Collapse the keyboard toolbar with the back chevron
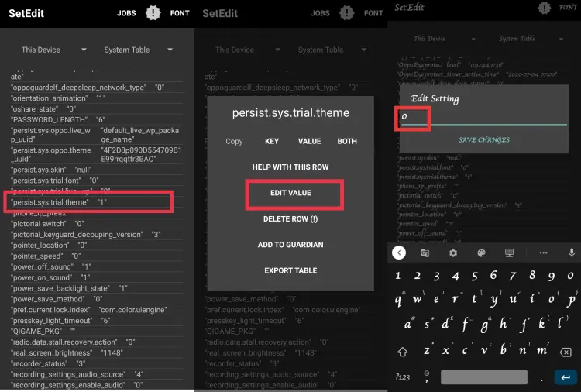The height and width of the screenshot is (392, 581). tap(399, 253)
